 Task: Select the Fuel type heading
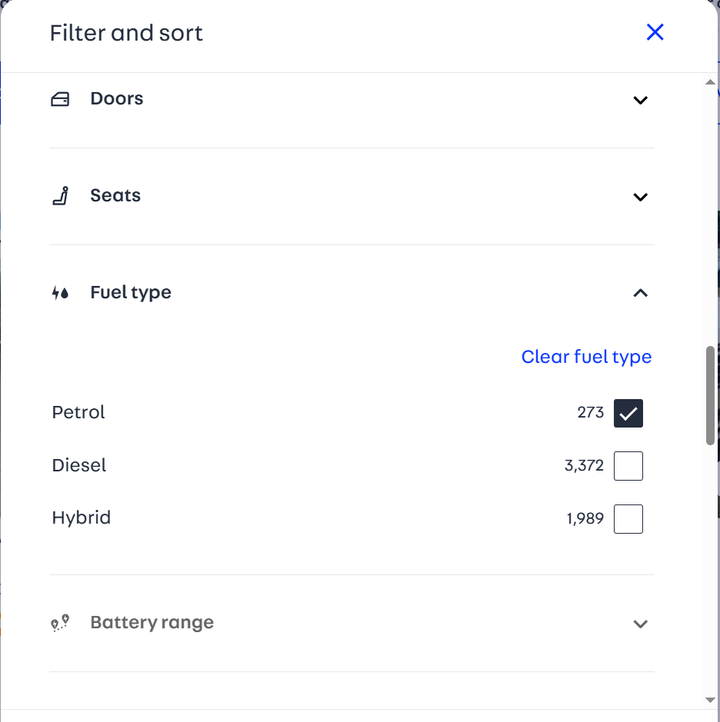click(x=131, y=293)
